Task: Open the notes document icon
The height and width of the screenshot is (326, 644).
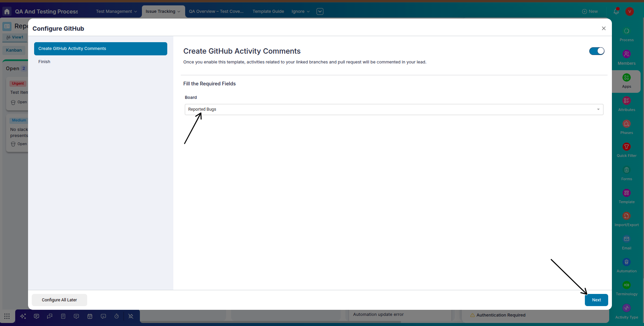Action: [63, 316]
